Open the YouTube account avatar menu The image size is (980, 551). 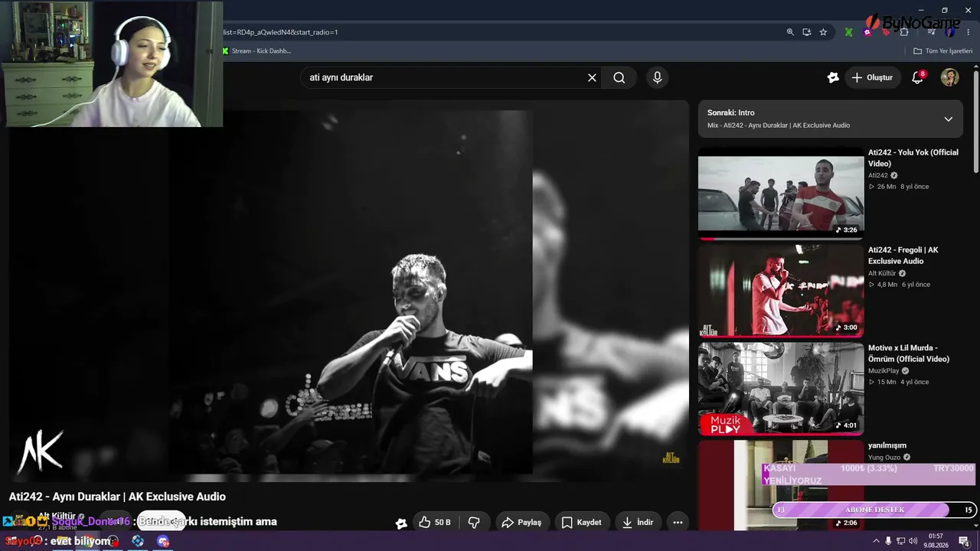(950, 77)
